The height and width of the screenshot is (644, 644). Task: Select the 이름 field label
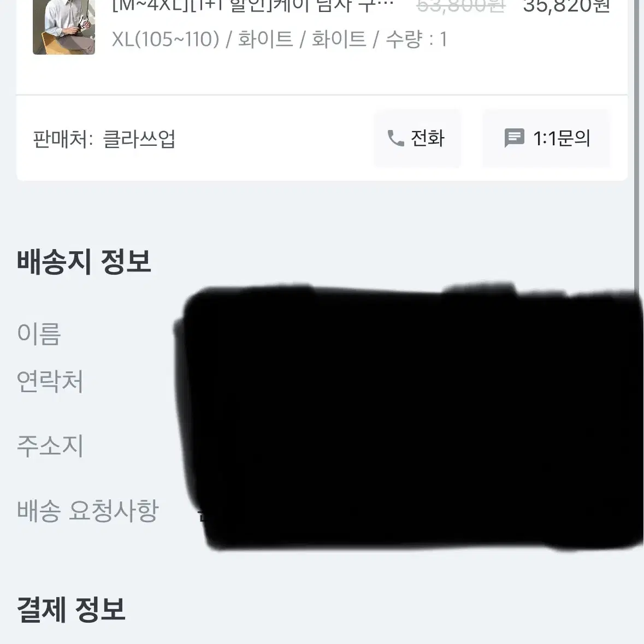[x=39, y=334]
